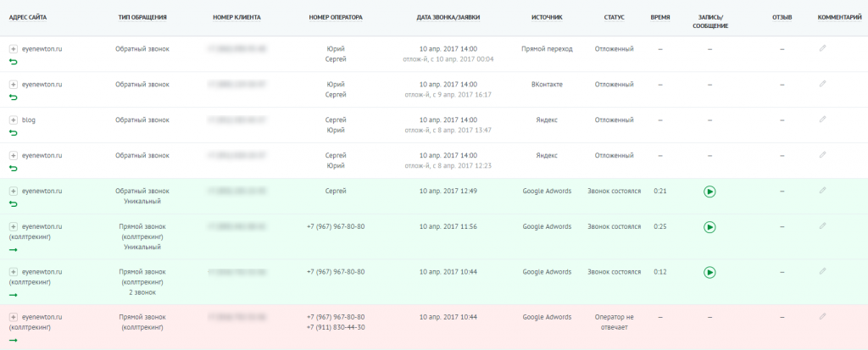The image size is (868, 350).
Task: Click green direct-call arrow in red row
Action: click(14, 340)
